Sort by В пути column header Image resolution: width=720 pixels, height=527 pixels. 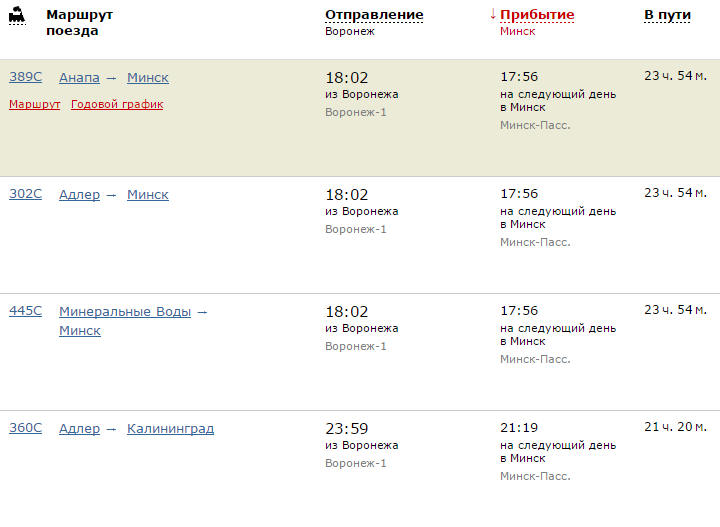pos(667,15)
